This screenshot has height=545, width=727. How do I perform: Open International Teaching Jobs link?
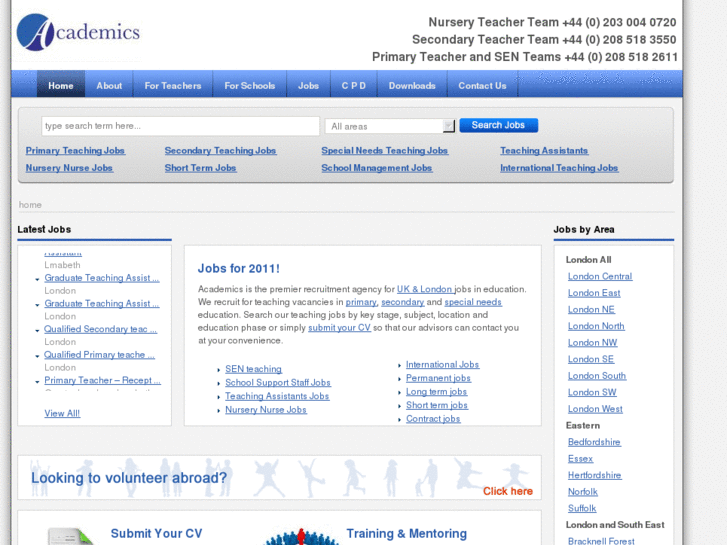coord(559,168)
